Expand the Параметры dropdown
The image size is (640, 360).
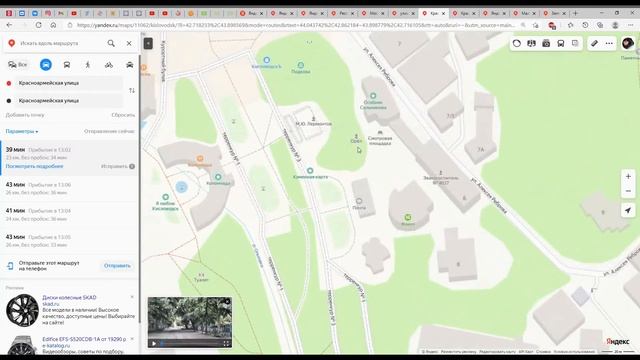(22, 131)
